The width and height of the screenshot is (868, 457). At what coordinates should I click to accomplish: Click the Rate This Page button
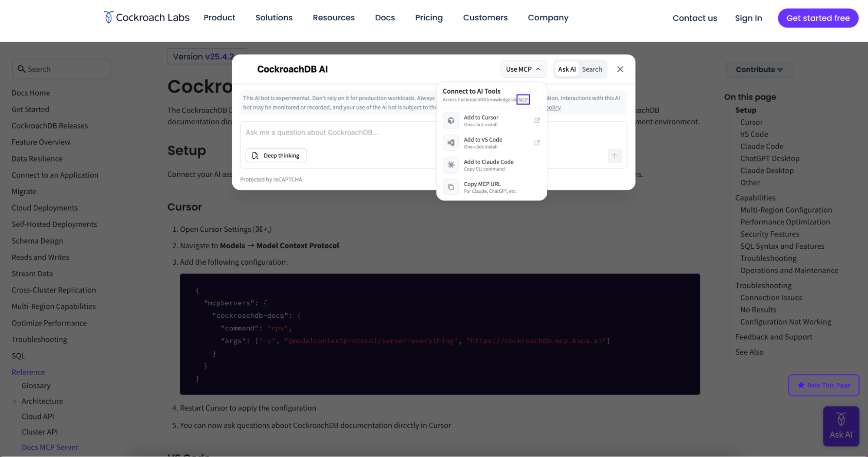[823, 385]
